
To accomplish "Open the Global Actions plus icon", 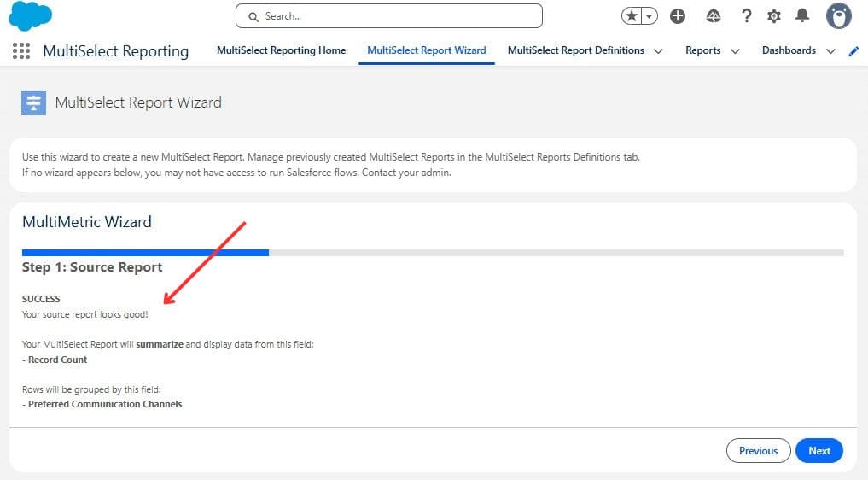I will [x=678, y=16].
